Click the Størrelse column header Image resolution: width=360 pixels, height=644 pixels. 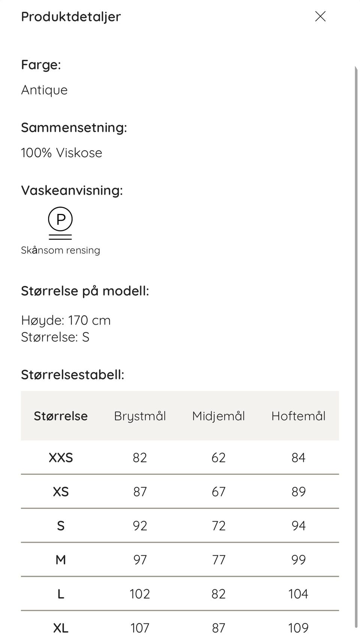pos(61,416)
